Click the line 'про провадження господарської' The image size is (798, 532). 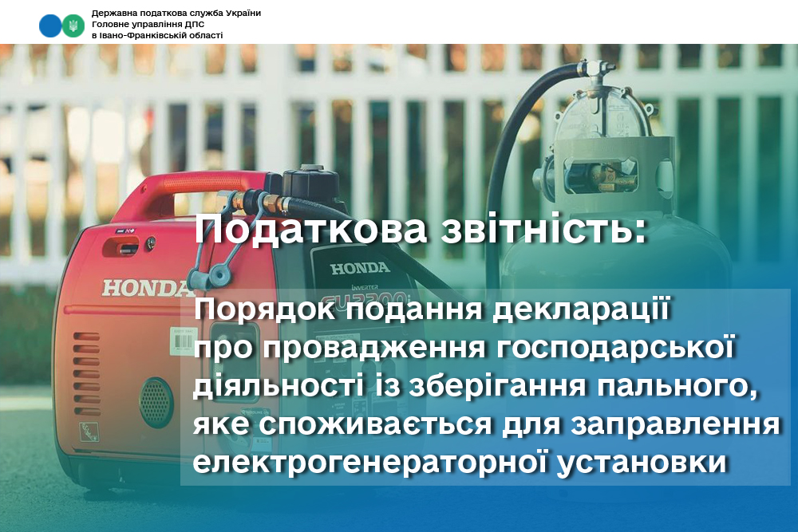tap(464, 348)
